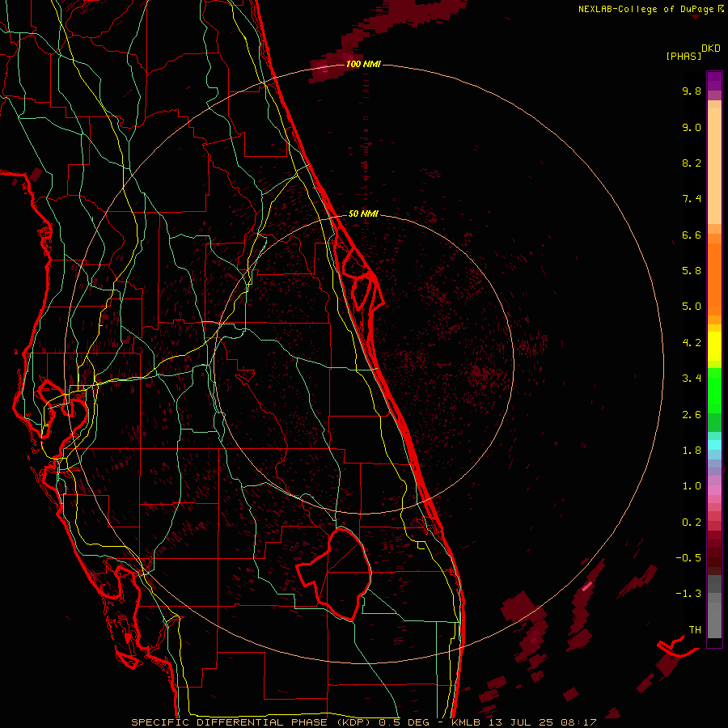This screenshot has height=728, width=728.
Task: Pick the bright green band on the scale
Action: (714, 390)
